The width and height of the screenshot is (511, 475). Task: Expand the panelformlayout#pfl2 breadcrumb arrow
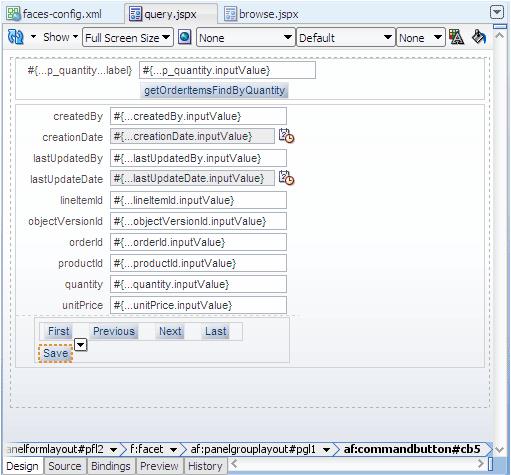click(x=113, y=450)
